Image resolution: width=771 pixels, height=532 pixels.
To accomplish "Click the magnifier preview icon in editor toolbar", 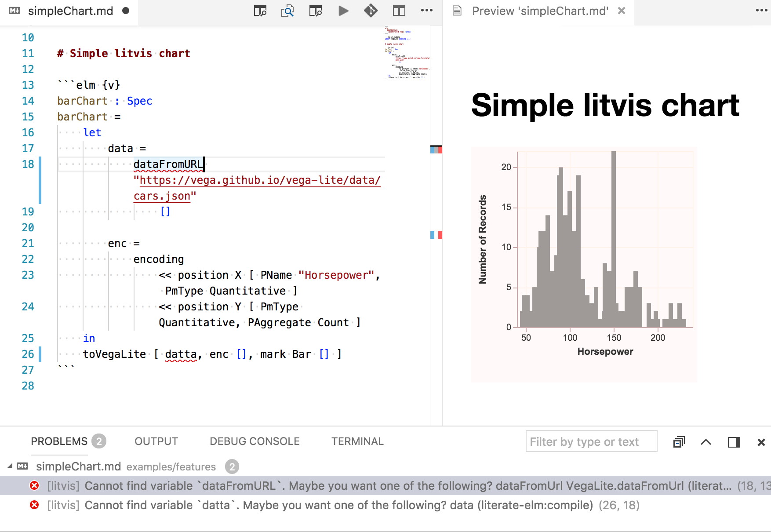I will click(287, 11).
